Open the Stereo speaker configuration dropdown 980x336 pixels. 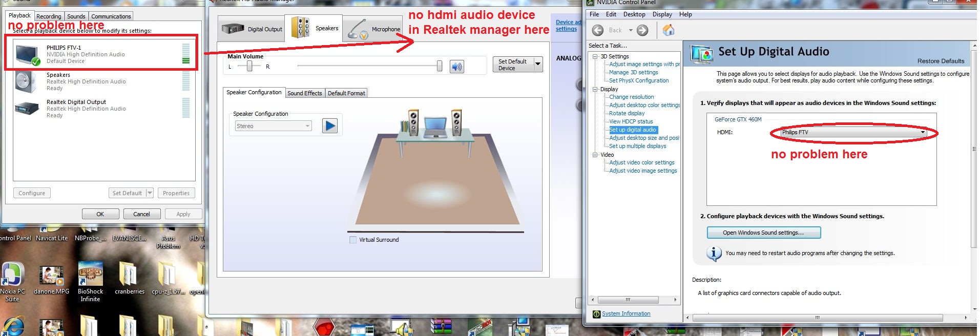[x=273, y=126]
